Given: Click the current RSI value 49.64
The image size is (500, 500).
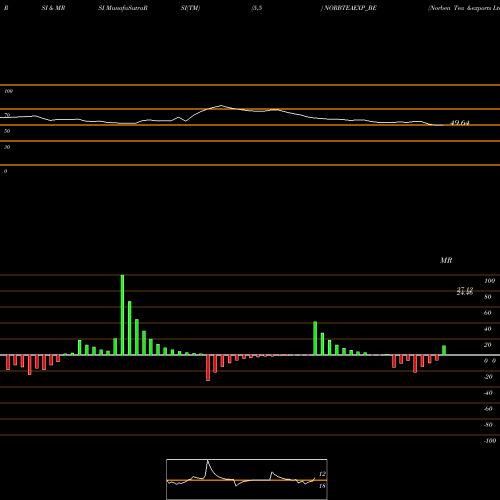Looking at the screenshot, I should (460, 123).
